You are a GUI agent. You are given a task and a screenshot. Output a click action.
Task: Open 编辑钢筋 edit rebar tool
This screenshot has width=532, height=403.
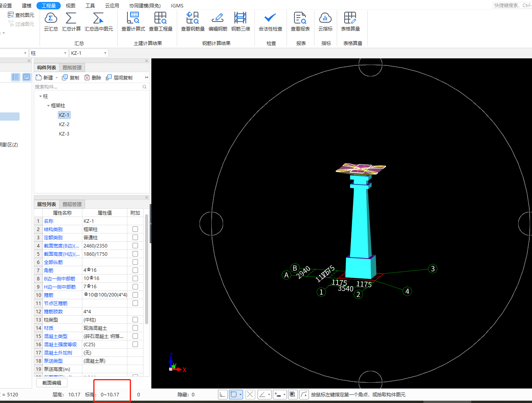[x=218, y=22]
